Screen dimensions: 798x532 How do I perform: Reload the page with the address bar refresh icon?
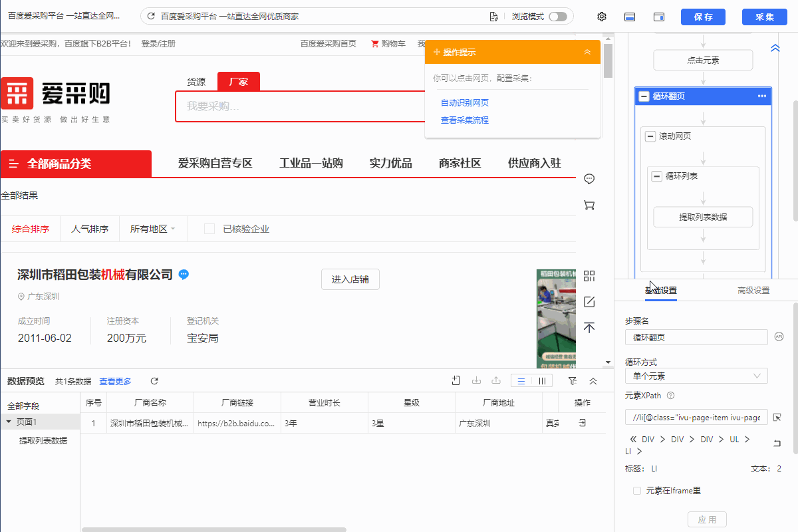(151, 17)
